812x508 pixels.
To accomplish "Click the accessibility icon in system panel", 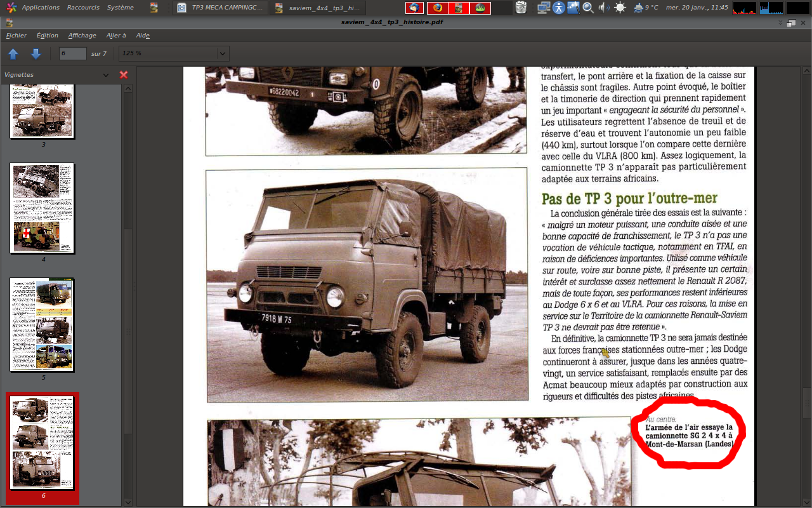I will tap(558, 8).
